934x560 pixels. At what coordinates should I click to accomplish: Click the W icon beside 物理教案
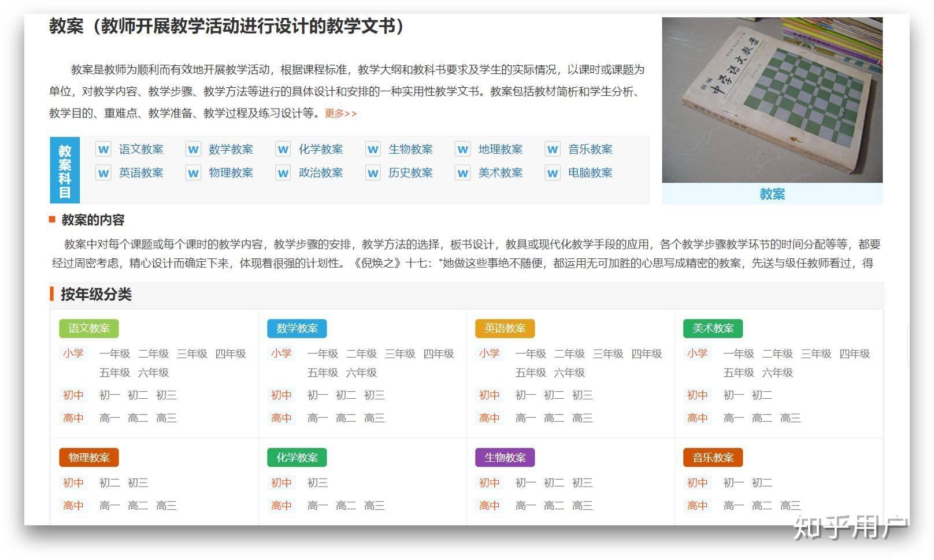pos(192,173)
